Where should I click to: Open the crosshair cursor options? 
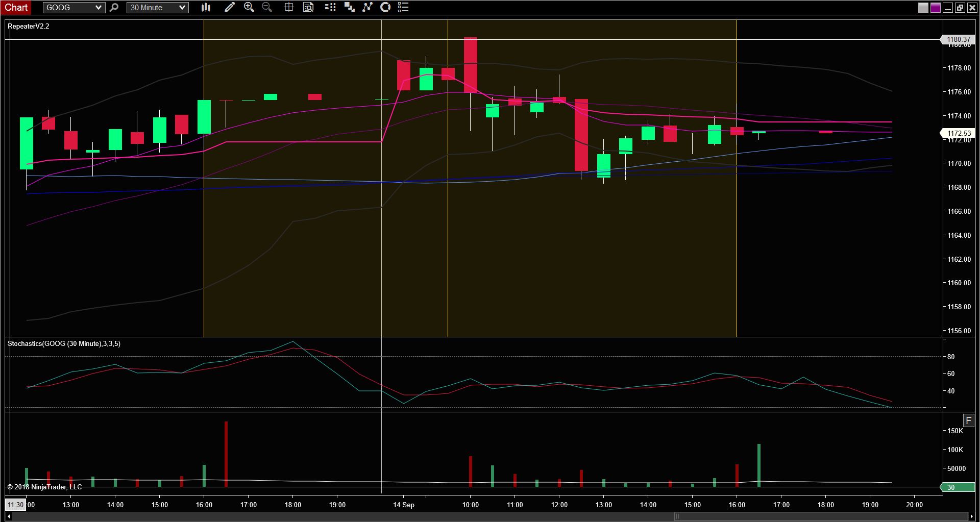[x=289, y=7]
